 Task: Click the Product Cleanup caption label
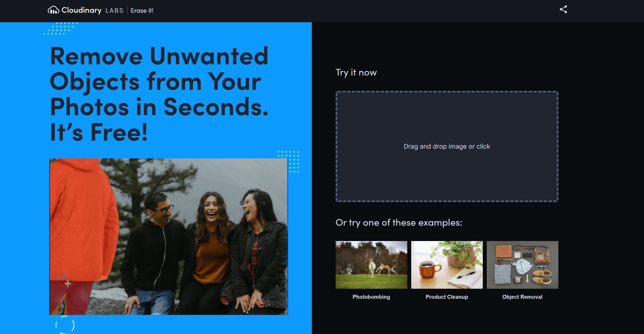447,297
